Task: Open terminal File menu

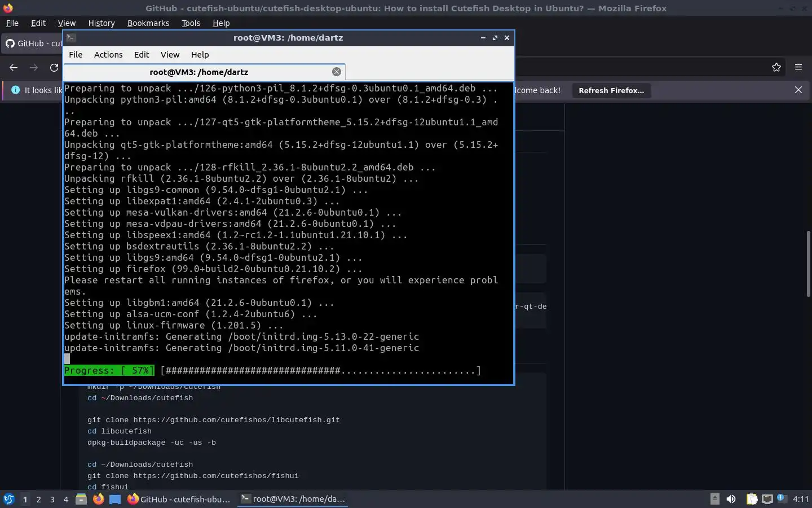Action: pyautogui.click(x=76, y=55)
